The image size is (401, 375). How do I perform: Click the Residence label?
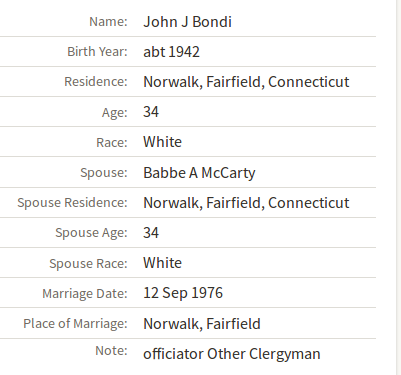[x=96, y=82]
